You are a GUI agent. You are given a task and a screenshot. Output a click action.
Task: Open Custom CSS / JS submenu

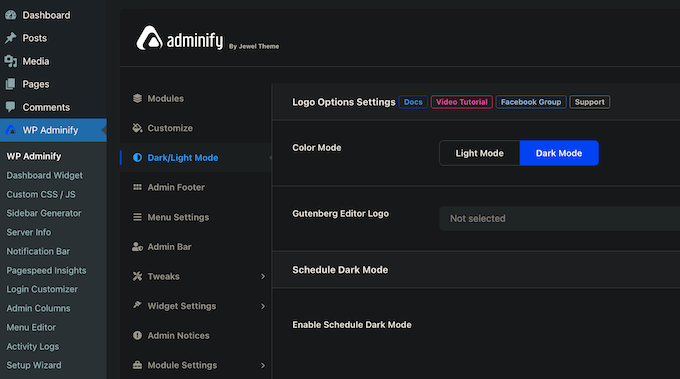41,194
